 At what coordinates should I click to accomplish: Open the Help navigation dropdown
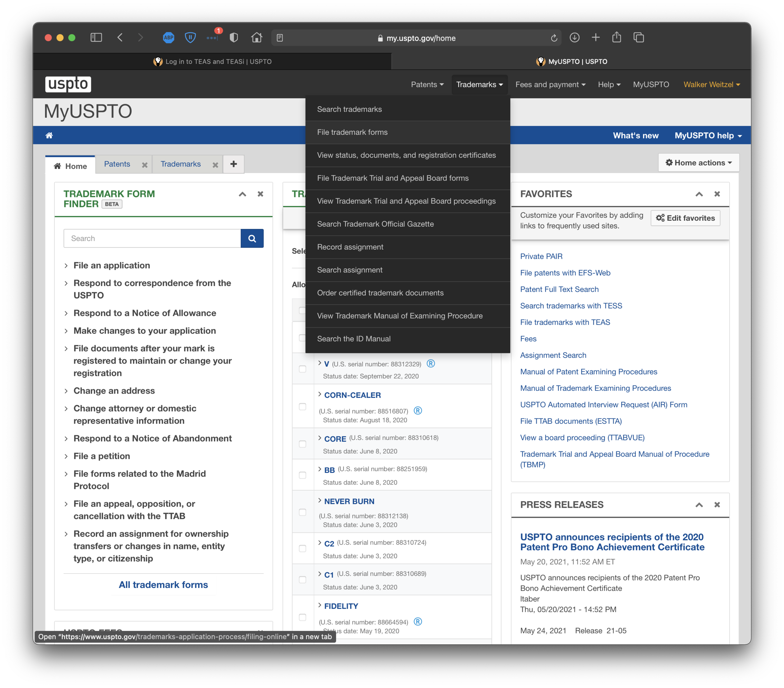(609, 84)
